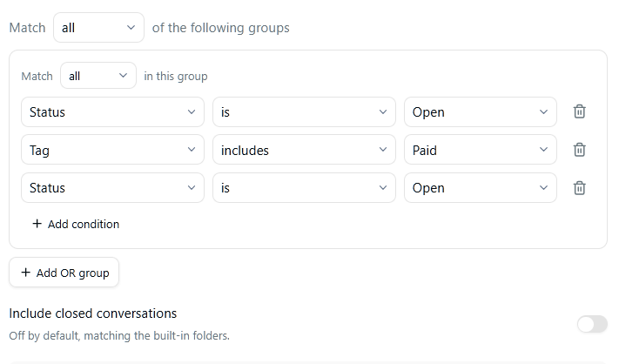Remove the Status condition above the Tag row
619x364 pixels.
579,111
